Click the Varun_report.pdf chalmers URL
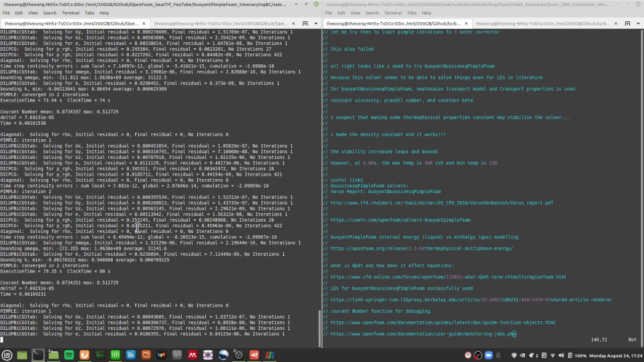The image size is (644, 362). tap(441, 203)
